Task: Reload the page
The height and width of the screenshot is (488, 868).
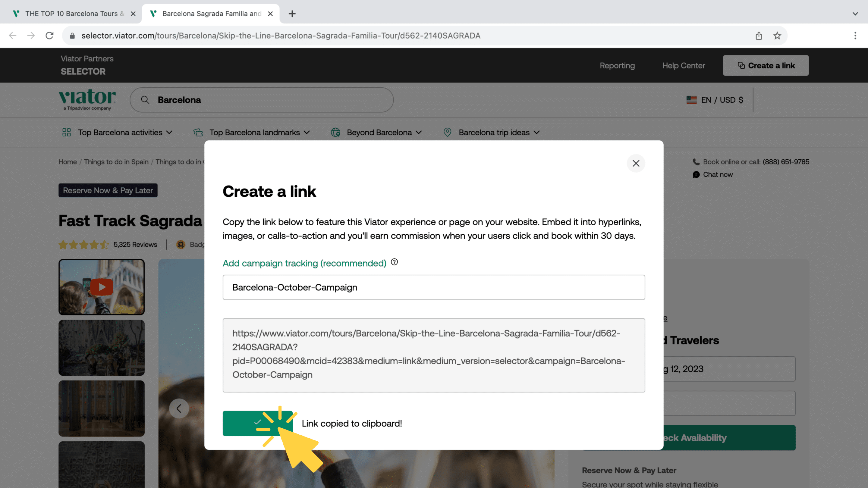Action: tap(49, 35)
